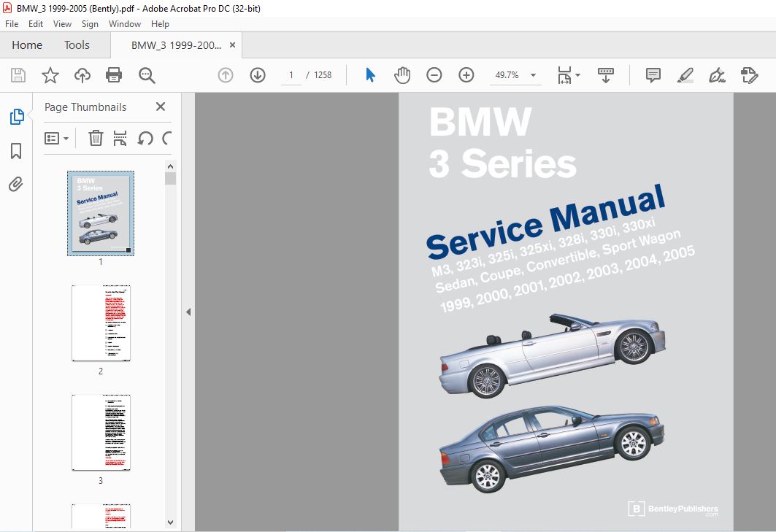
Task: Delete selected page with trash icon
Action: pyautogui.click(x=96, y=138)
